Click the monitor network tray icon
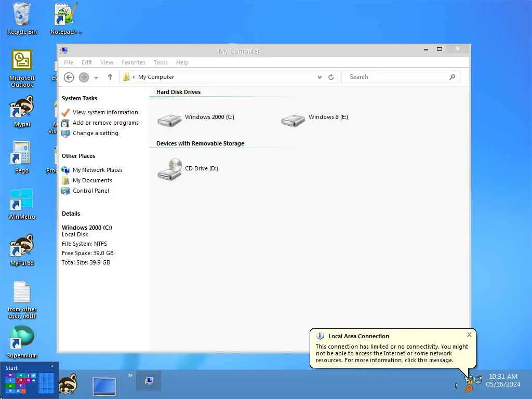Image resolution: width=532 pixels, height=399 pixels. click(x=478, y=379)
